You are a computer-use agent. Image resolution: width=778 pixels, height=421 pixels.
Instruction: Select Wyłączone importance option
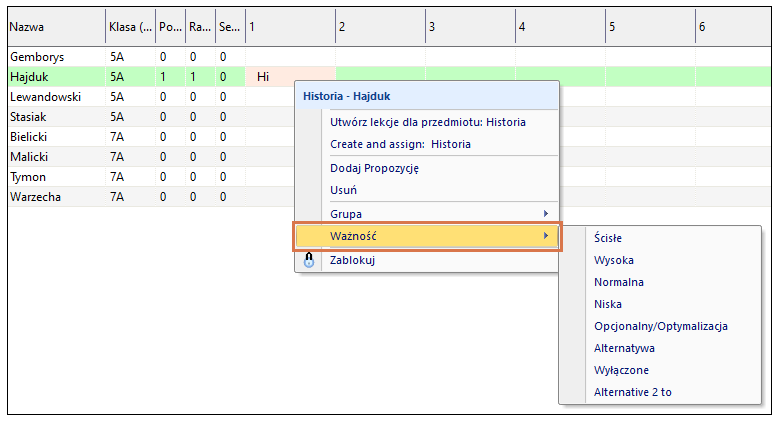point(621,370)
